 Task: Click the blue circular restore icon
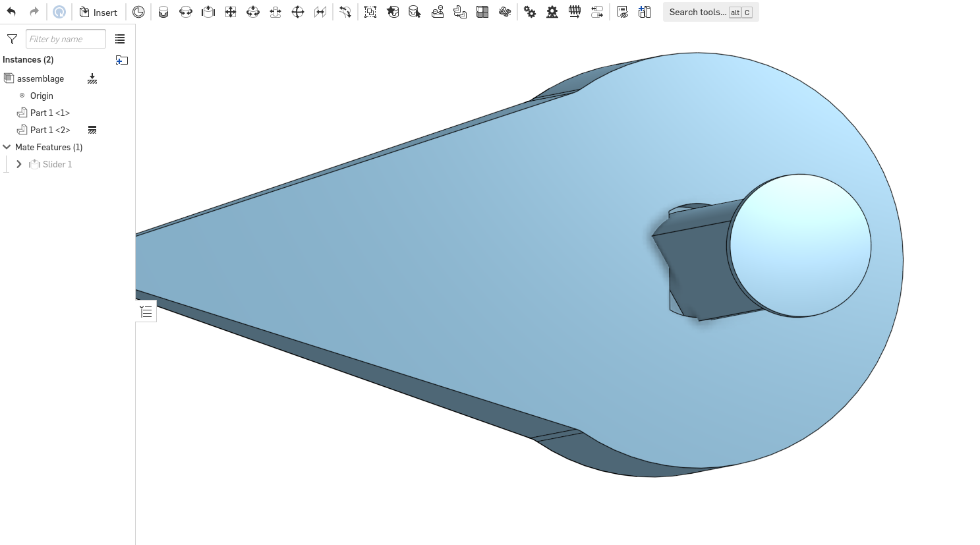pyautogui.click(x=59, y=12)
